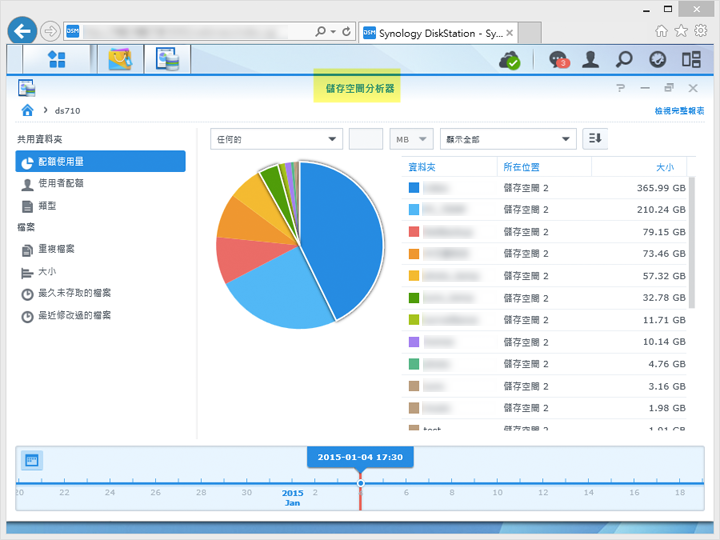Click the 2015-01-04 17:30 timeline label
The image size is (720, 540).
tap(360, 457)
